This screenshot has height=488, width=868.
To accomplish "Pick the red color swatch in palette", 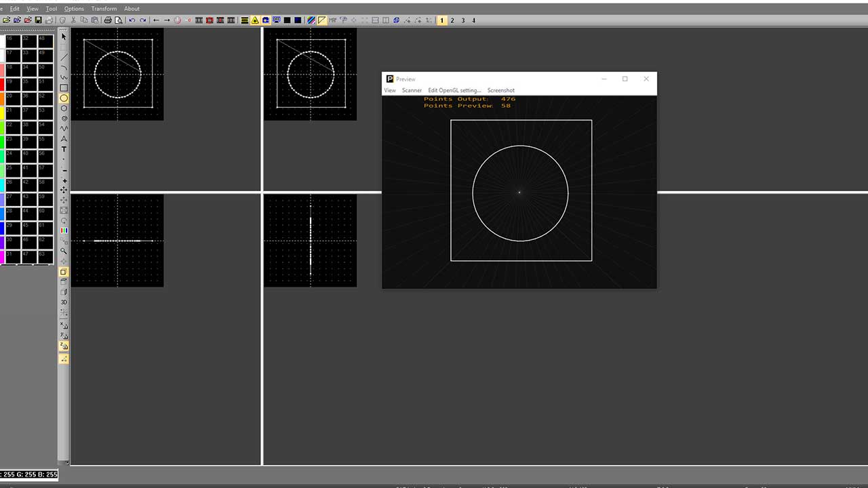I will click(x=2, y=84).
